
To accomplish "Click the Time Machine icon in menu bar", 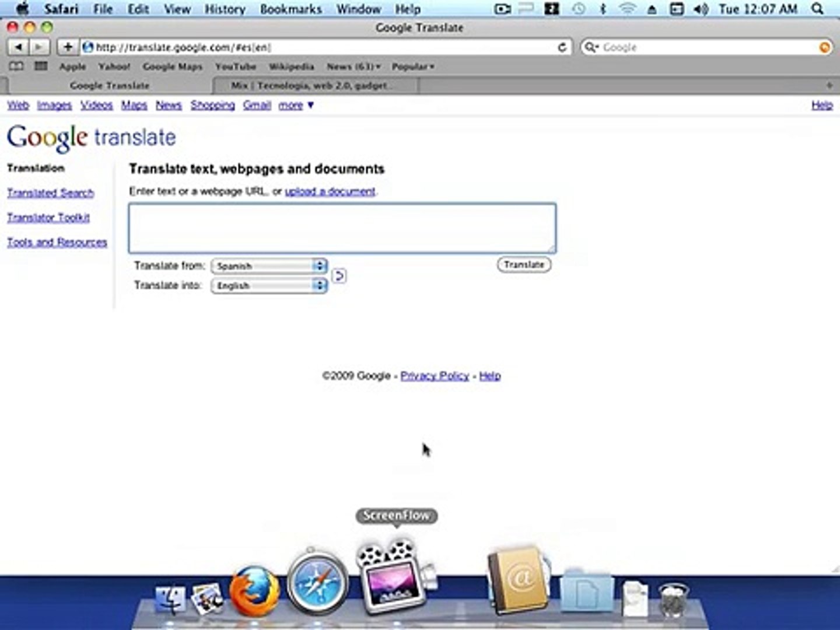I will [579, 9].
